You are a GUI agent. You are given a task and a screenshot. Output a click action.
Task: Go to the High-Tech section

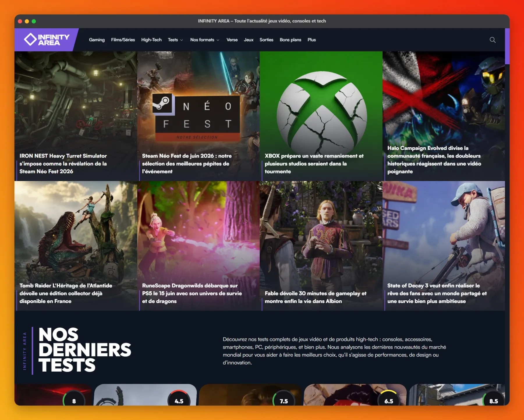pos(151,40)
